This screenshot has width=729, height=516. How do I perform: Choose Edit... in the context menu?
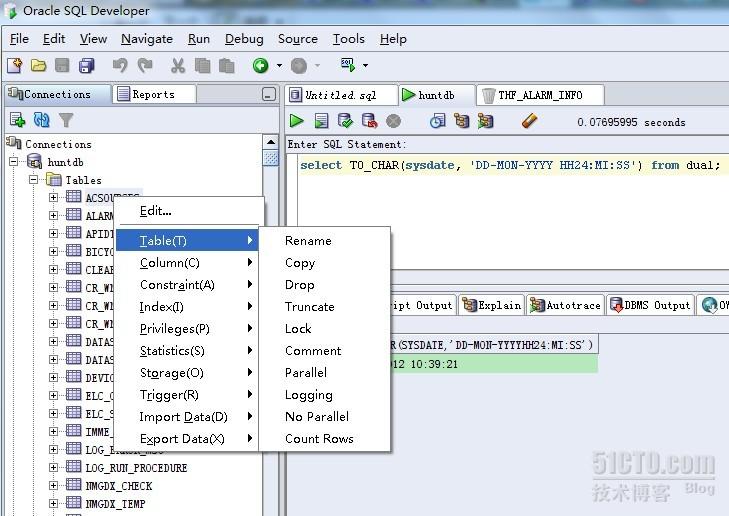(187, 211)
